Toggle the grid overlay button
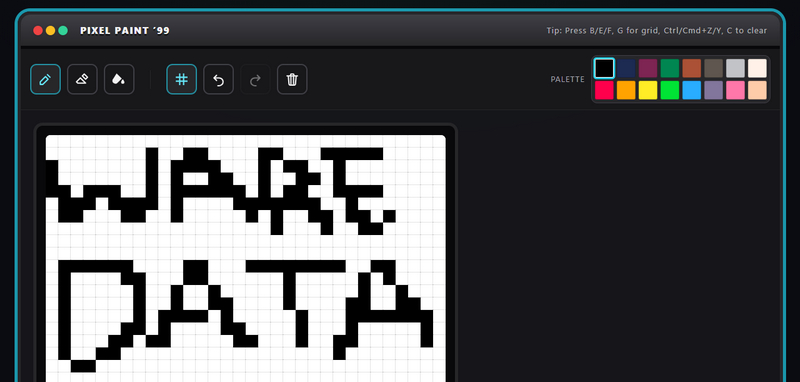800x382 pixels. pyautogui.click(x=182, y=80)
